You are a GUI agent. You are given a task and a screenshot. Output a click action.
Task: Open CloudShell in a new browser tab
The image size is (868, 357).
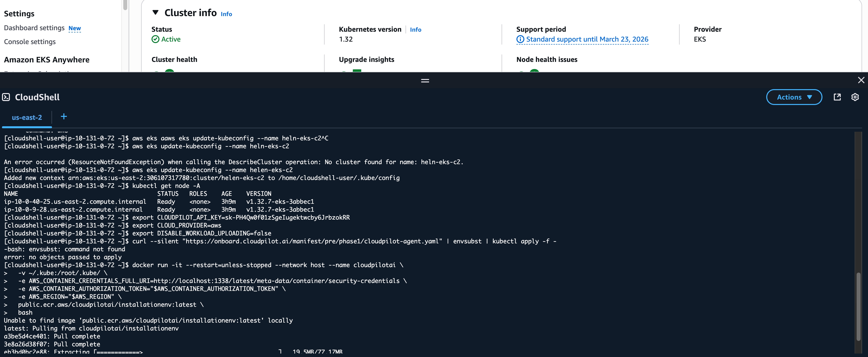tap(837, 97)
